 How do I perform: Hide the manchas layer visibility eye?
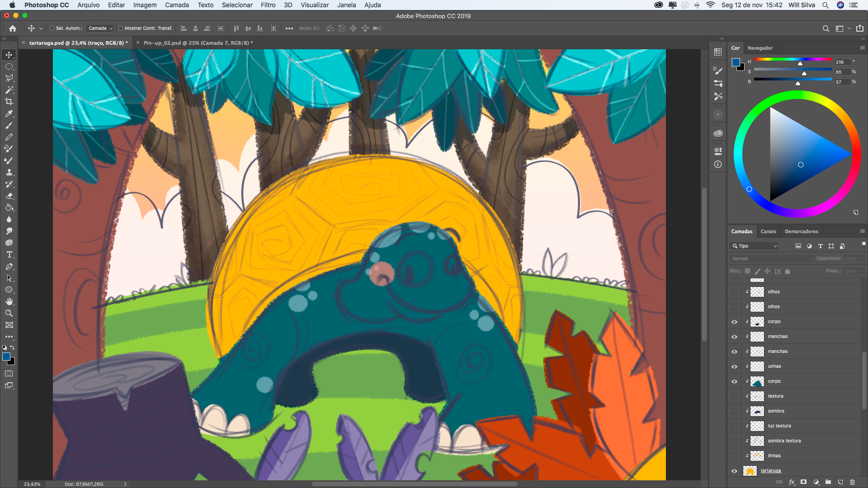point(734,337)
